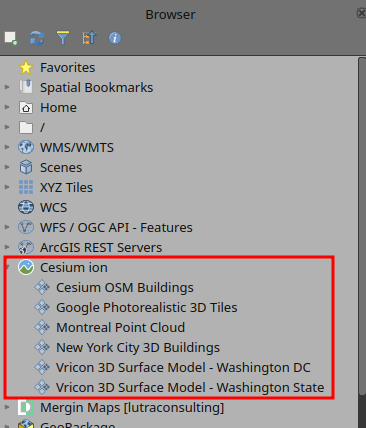The image size is (366, 428).
Task: Click the Cesium OSM Buildings tile icon
Action: 42,287
